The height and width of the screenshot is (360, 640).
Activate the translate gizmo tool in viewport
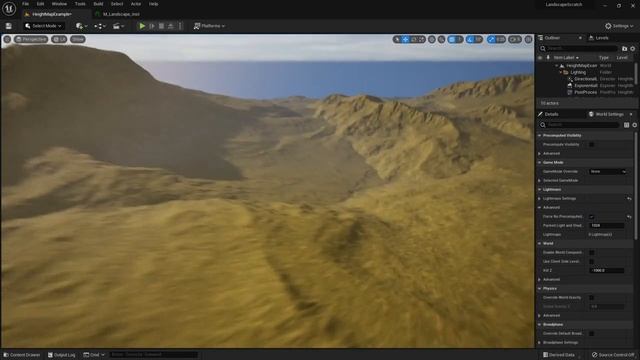point(405,39)
